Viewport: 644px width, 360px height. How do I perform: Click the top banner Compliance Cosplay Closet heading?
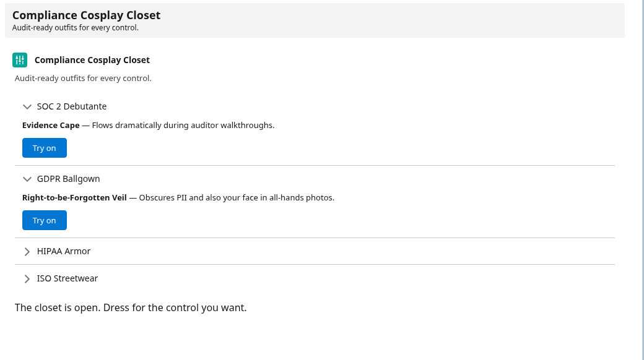(86, 15)
